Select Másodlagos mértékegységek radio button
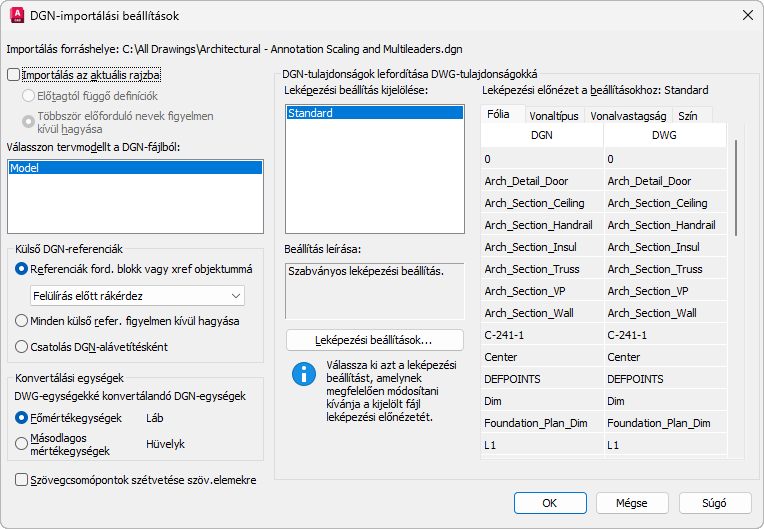764x529 pixels. tap(23, 443)
